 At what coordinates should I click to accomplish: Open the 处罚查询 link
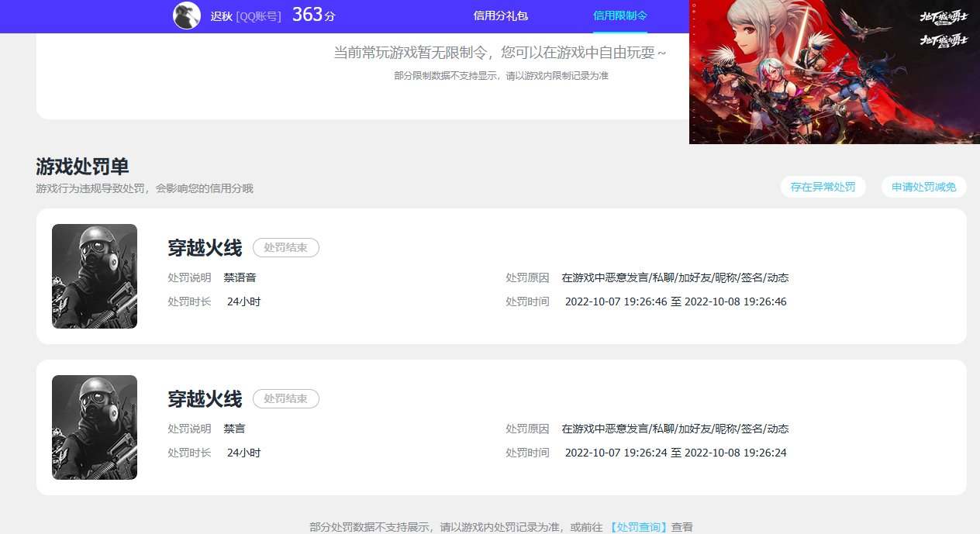637,527
